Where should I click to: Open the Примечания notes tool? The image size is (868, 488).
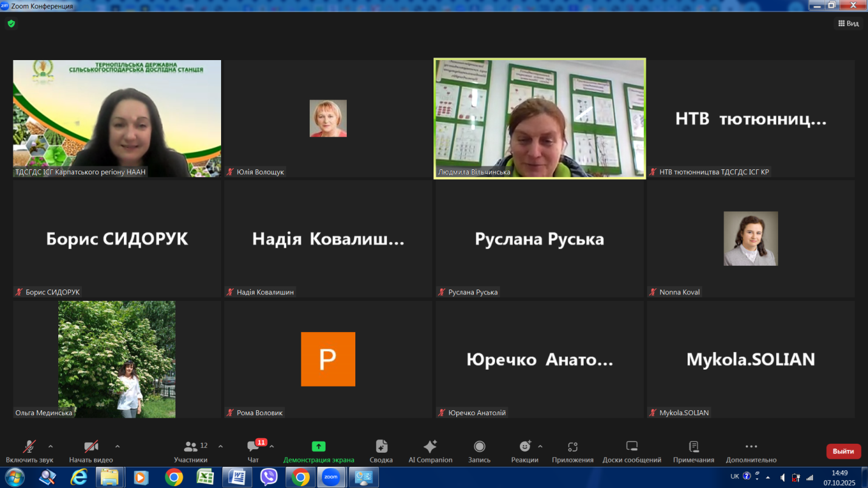[x=693, y=447]
